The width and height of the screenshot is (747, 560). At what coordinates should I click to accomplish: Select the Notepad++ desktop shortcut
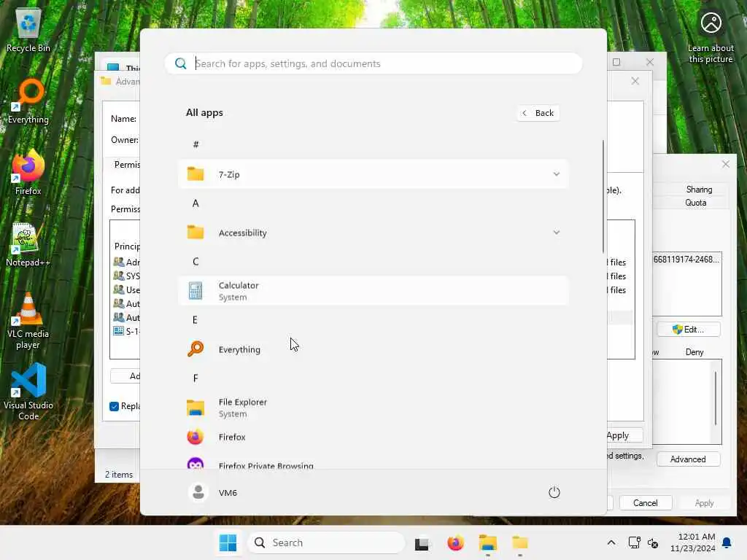(28, 244)
